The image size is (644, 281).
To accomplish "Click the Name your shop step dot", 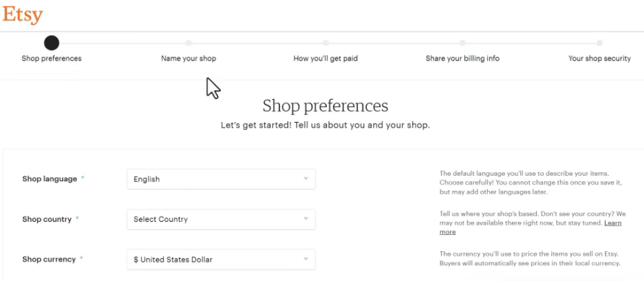I will point(189,43).
